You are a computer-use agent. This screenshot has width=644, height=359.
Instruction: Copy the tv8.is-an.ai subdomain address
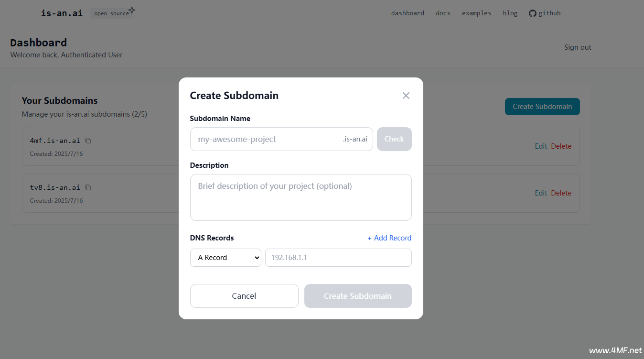point(88,187)
